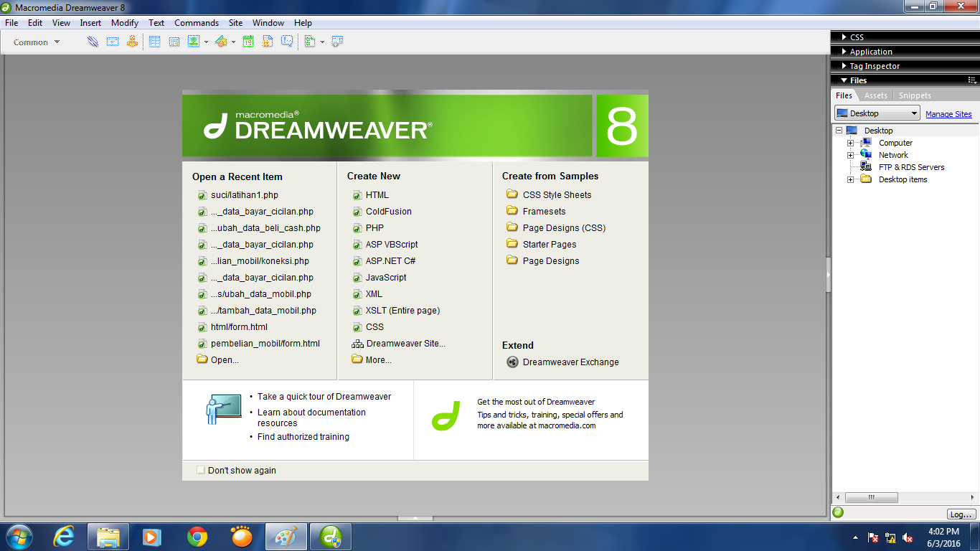Click the Log... button

(961, 514)
